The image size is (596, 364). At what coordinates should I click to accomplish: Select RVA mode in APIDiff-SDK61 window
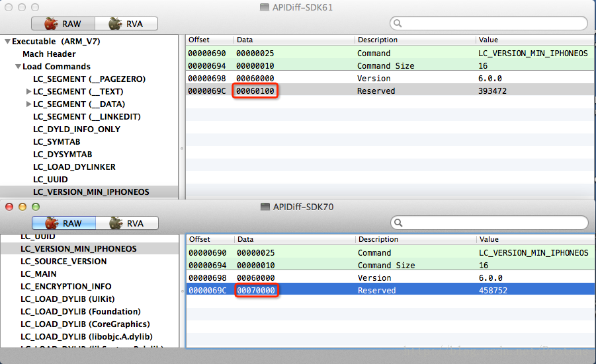pos(126,24)
